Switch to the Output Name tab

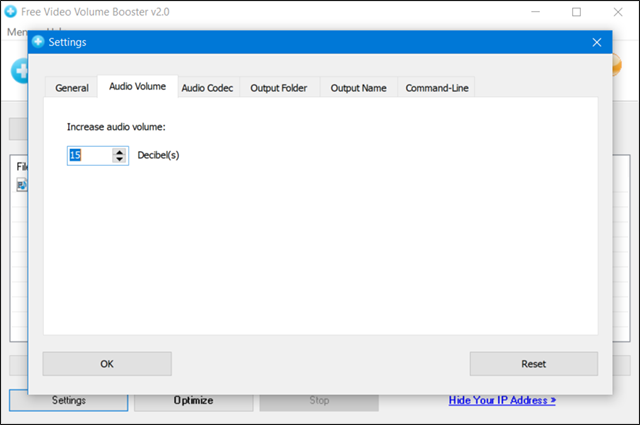358,88
